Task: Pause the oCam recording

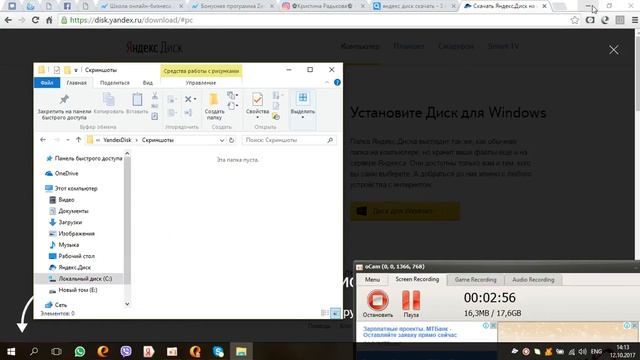Action: point(411,303)
